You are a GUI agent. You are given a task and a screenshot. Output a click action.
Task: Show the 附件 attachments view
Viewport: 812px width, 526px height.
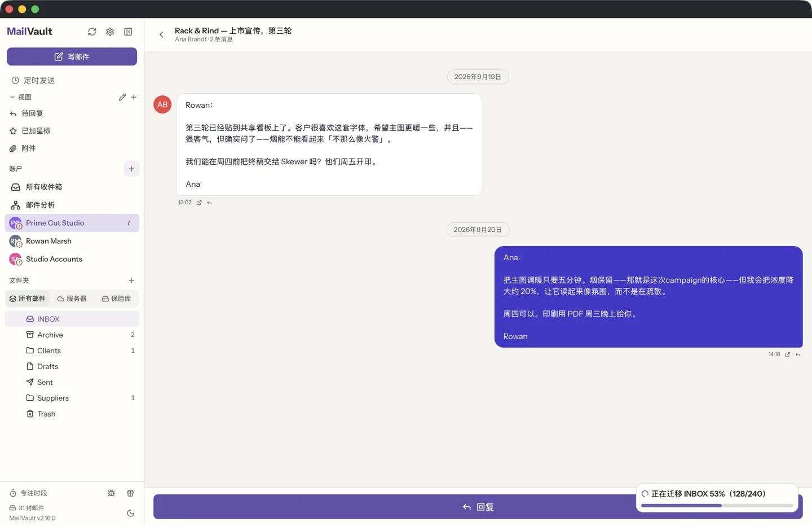72,148
